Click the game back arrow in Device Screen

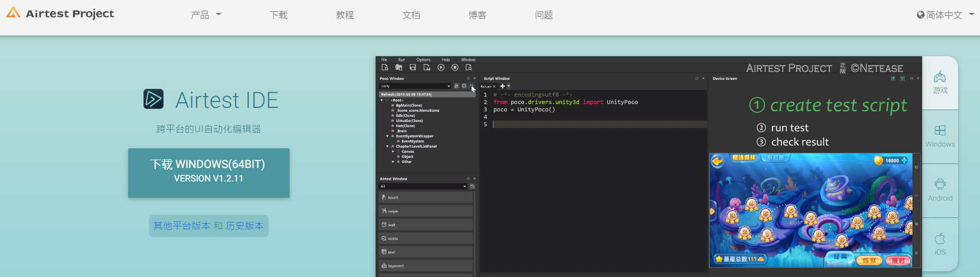coord(718,161)
